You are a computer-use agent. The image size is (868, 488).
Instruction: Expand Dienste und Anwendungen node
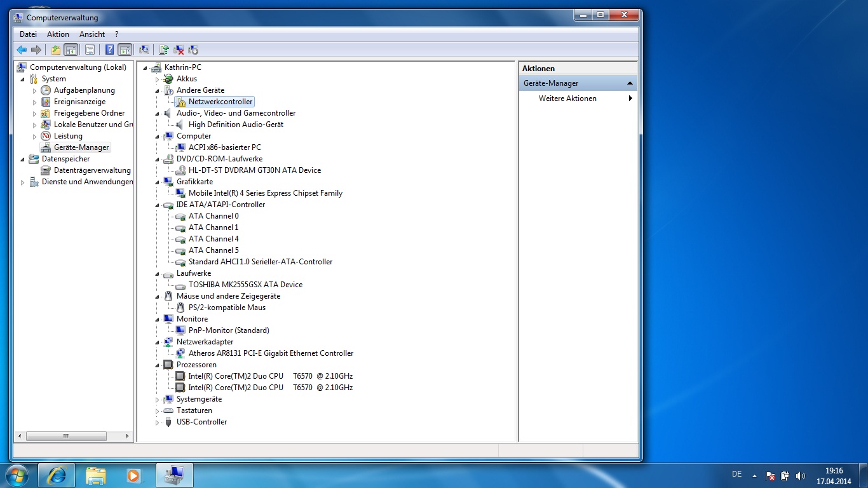click(23, 182)
